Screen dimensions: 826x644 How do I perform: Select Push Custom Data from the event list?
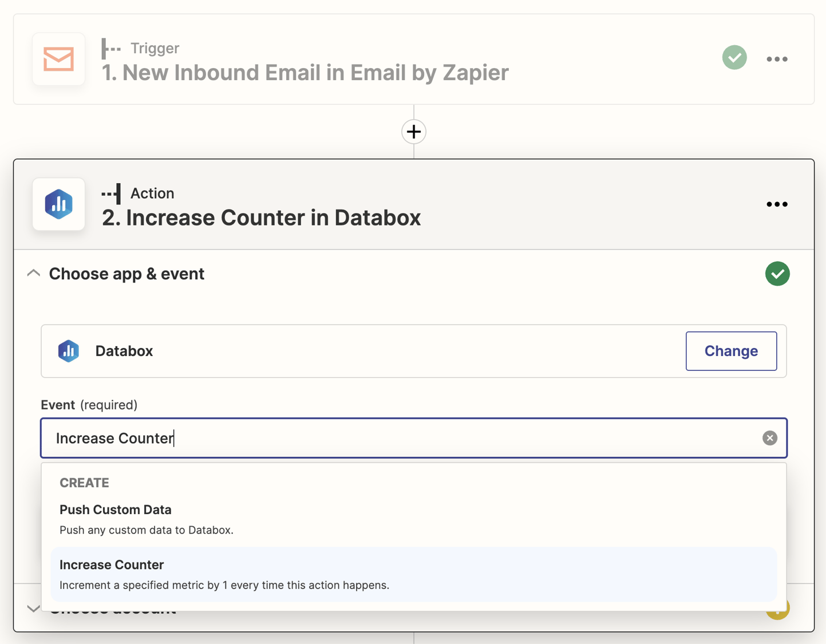pos(116,509)
